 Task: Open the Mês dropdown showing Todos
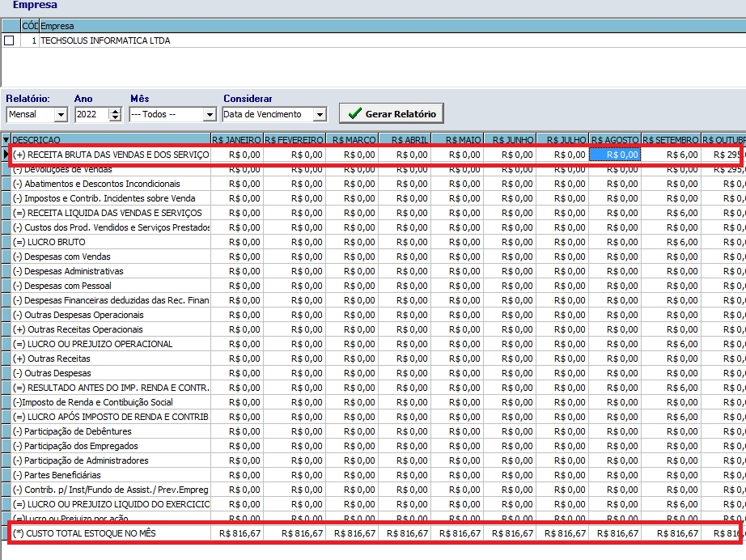coord(210,115)
